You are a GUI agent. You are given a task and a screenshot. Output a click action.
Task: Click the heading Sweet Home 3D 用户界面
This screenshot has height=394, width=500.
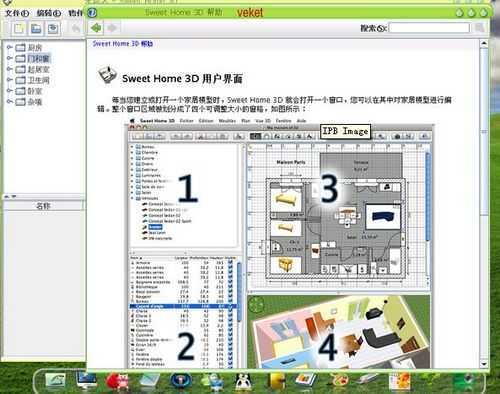coord(182,79)
